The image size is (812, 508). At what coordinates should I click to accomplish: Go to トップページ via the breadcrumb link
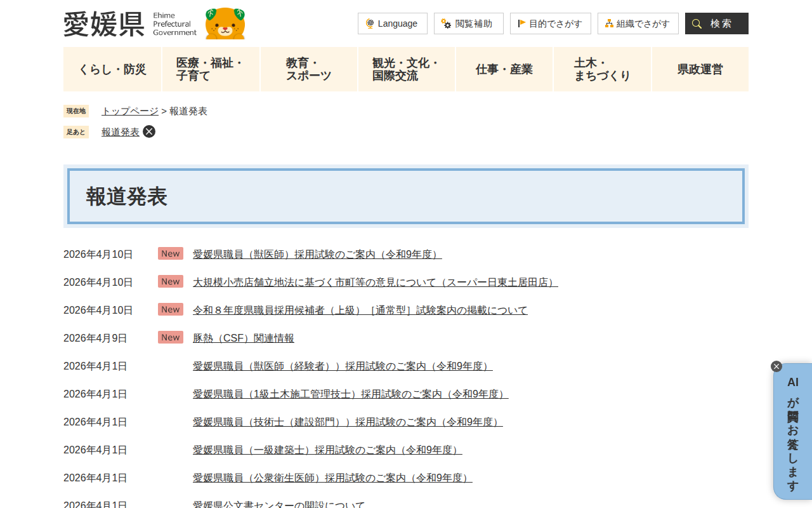point(129,110)
